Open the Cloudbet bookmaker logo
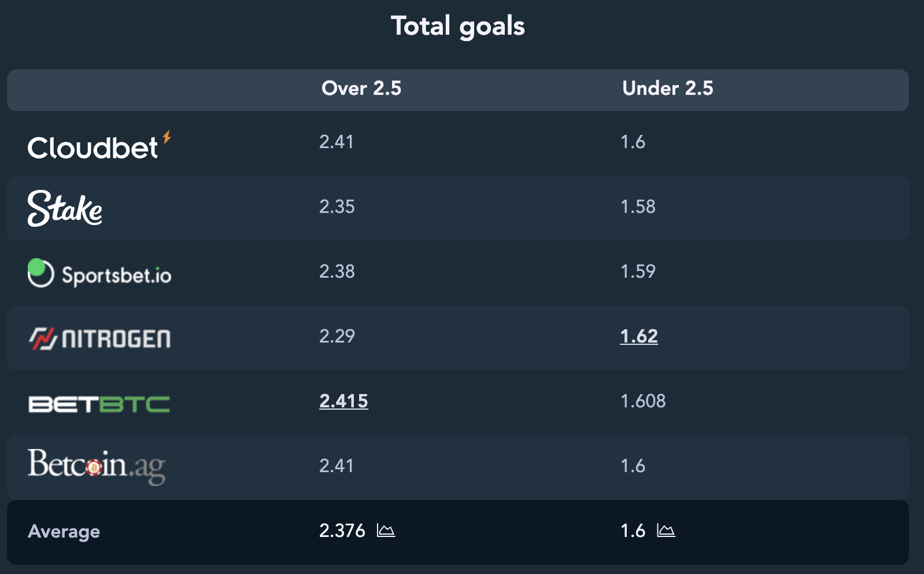Viewport: 924px width, 574px height. point(99,146)
